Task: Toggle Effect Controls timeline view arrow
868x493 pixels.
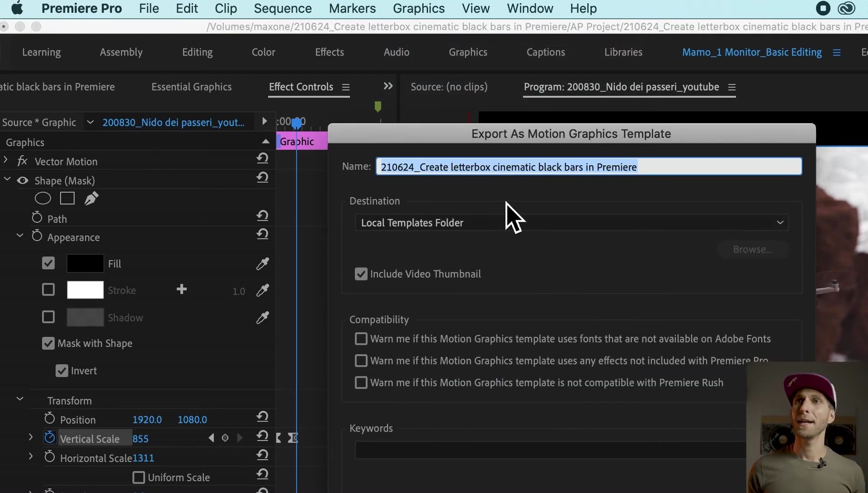Action: coord(264,121)
